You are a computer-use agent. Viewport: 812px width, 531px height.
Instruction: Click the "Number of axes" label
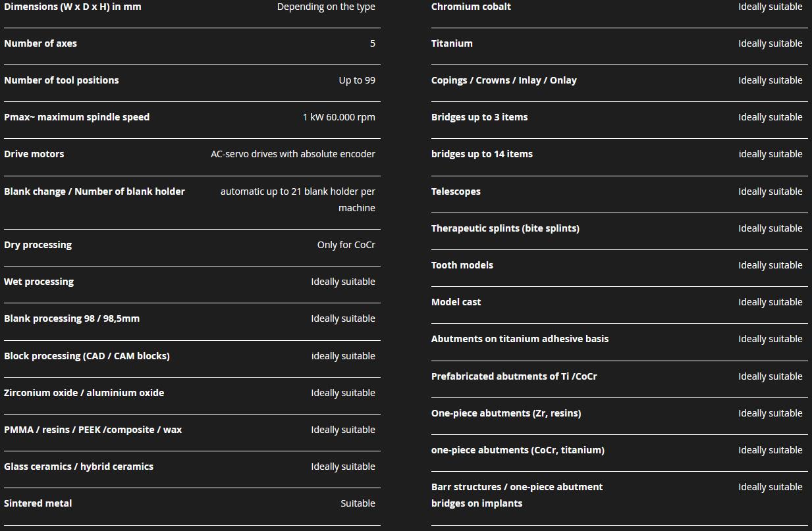click(x=40, y=43)
